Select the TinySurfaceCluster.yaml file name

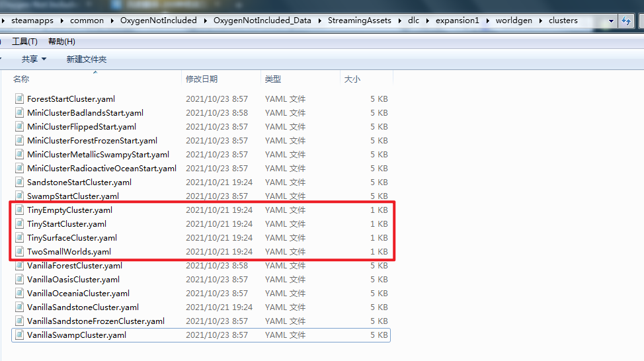click(x=72, y=238)
